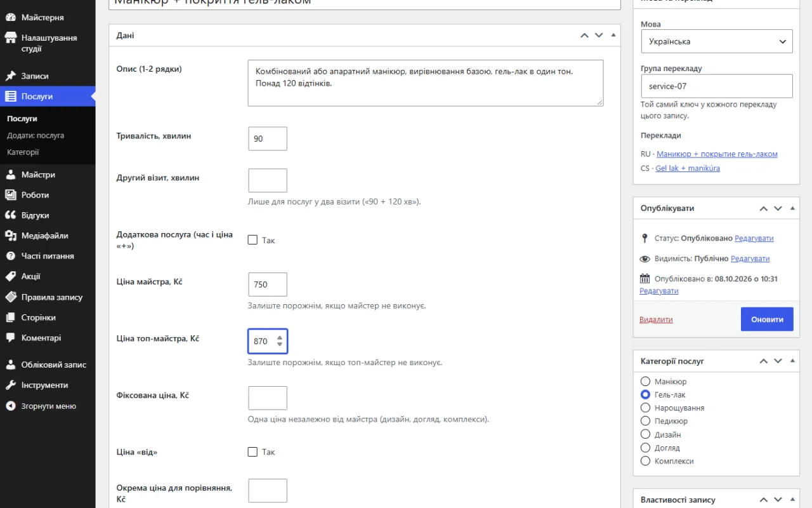Choose the Педикюр category radio button

click(x=645, y=421)
